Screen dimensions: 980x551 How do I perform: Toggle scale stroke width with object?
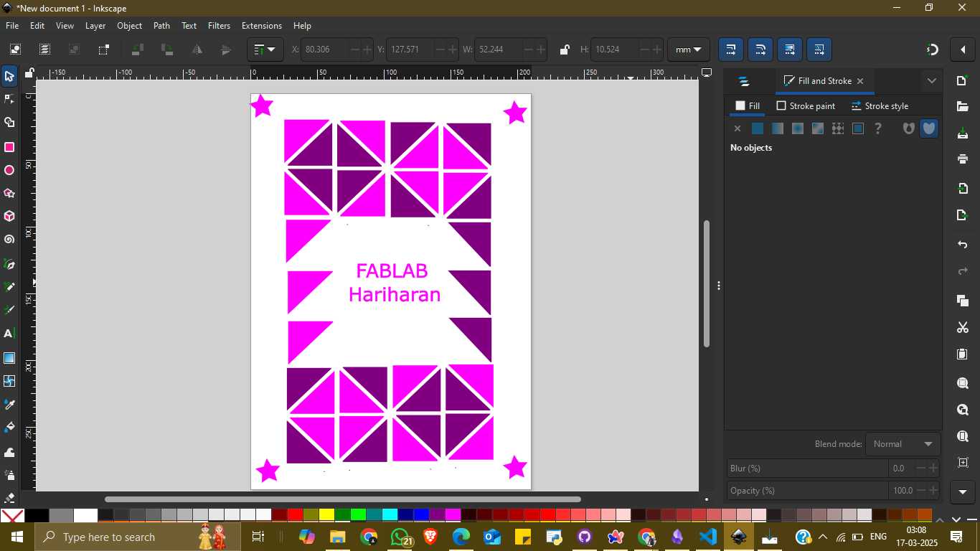(731, 50)
